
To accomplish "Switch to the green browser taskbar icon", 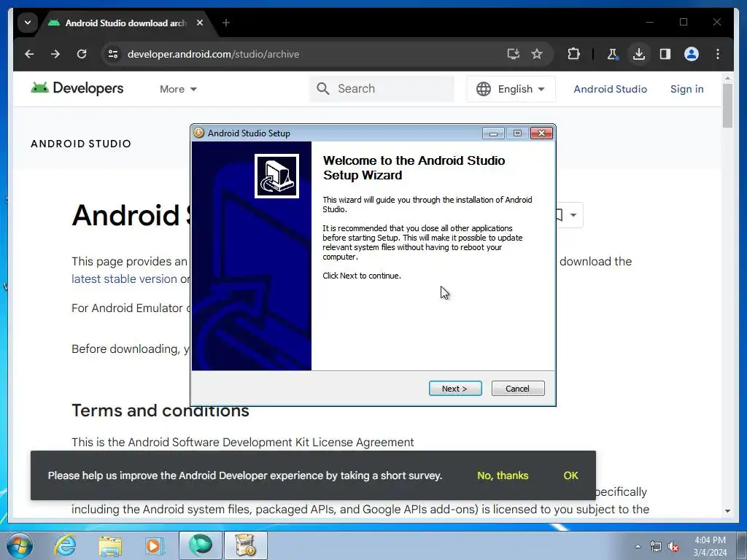I will click(x=201, y=545).
